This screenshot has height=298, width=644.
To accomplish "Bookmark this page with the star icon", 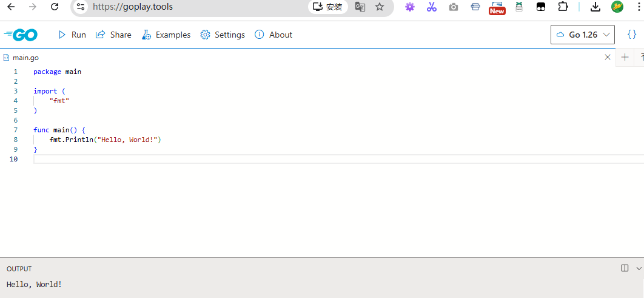I will coord(380,7).
